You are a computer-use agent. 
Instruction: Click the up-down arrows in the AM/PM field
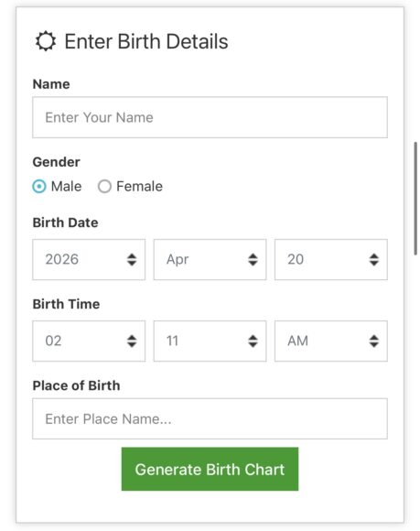(374, 341)
